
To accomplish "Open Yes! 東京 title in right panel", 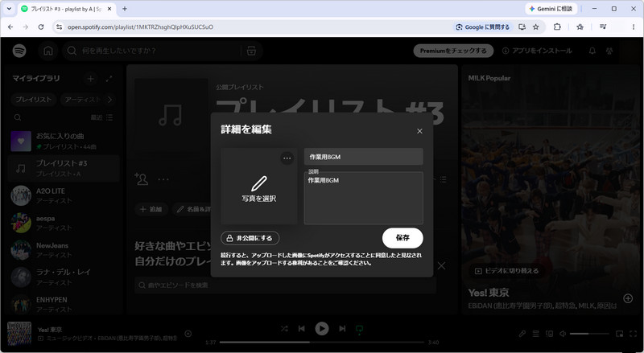I will (489, 293).
